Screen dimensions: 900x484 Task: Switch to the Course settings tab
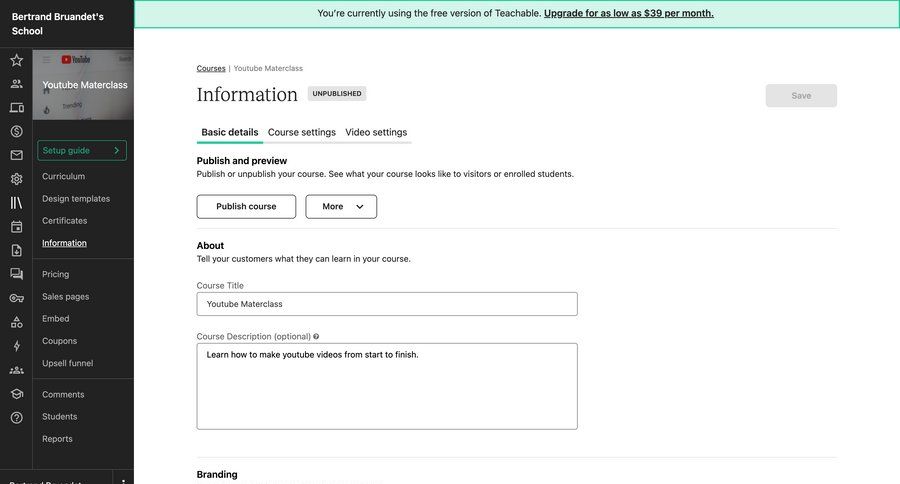pos(302,132)
